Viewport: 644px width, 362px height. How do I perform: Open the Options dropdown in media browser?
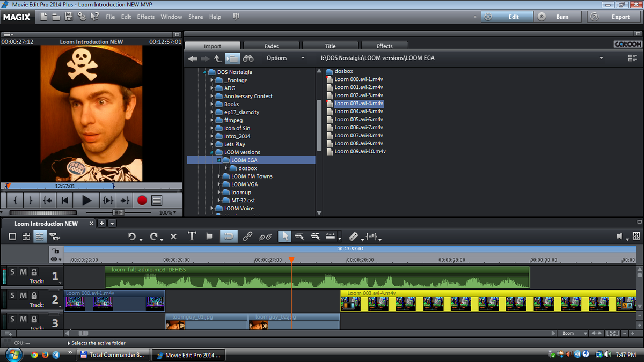(286, 58)
